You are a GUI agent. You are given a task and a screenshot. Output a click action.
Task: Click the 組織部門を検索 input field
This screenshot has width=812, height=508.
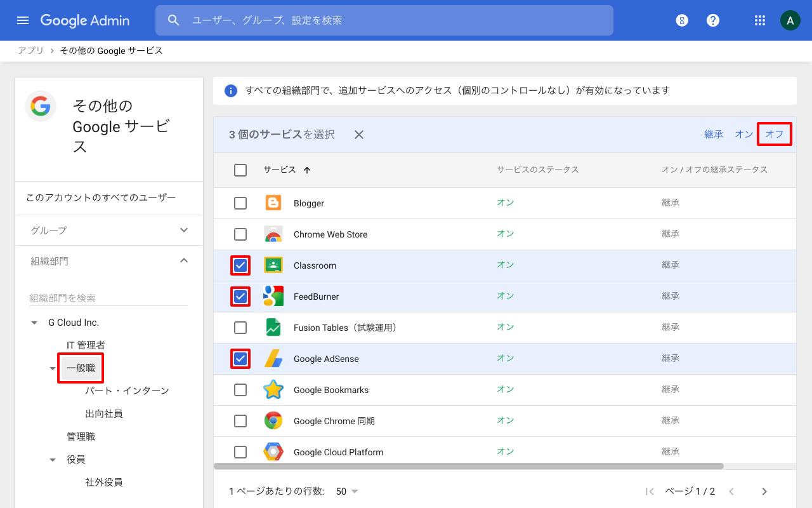(108, 298)
